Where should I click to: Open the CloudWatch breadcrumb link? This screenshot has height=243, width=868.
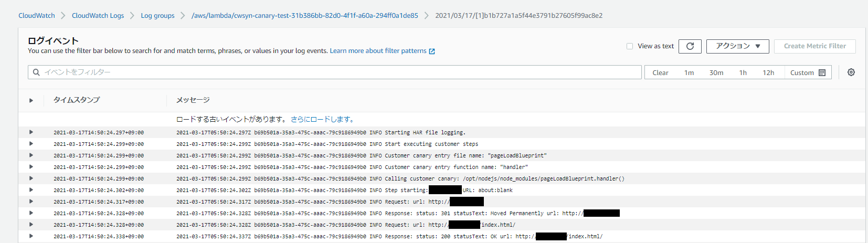[37, 16]
